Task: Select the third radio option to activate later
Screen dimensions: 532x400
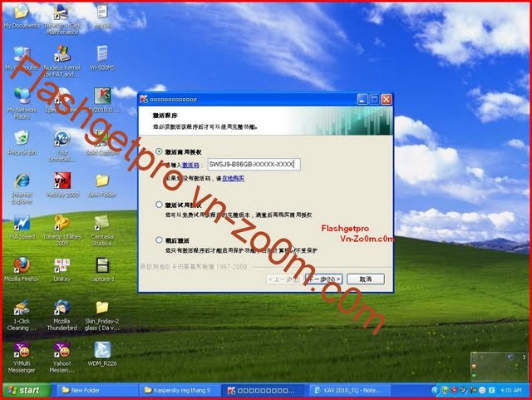Action: [159, 240]
